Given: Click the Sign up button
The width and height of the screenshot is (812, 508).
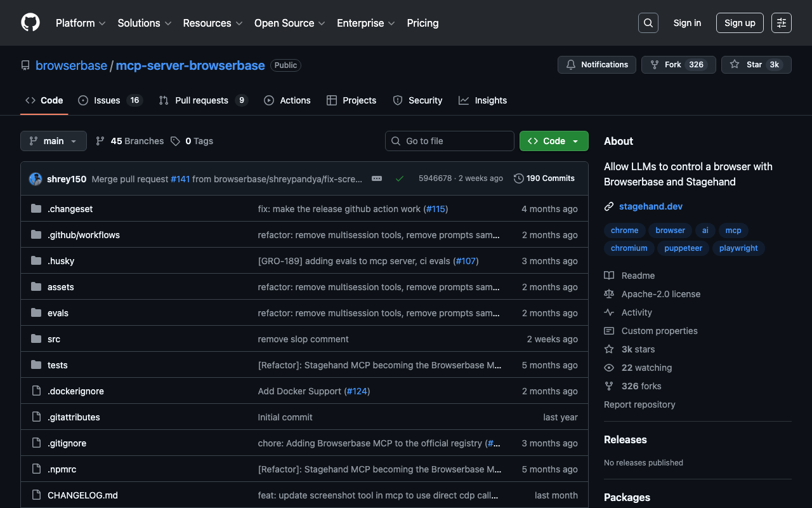Looking at the screenshot, I should (x=740, y=23).
